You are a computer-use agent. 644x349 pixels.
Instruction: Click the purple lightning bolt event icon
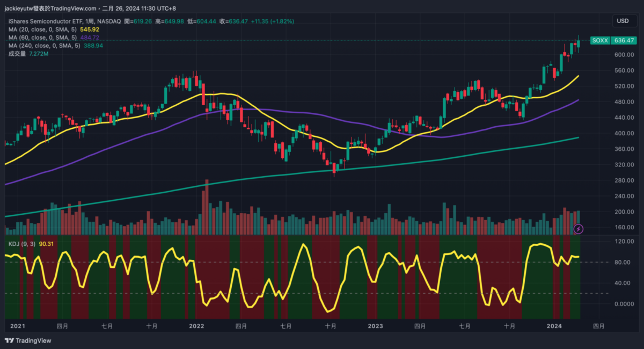579,229
